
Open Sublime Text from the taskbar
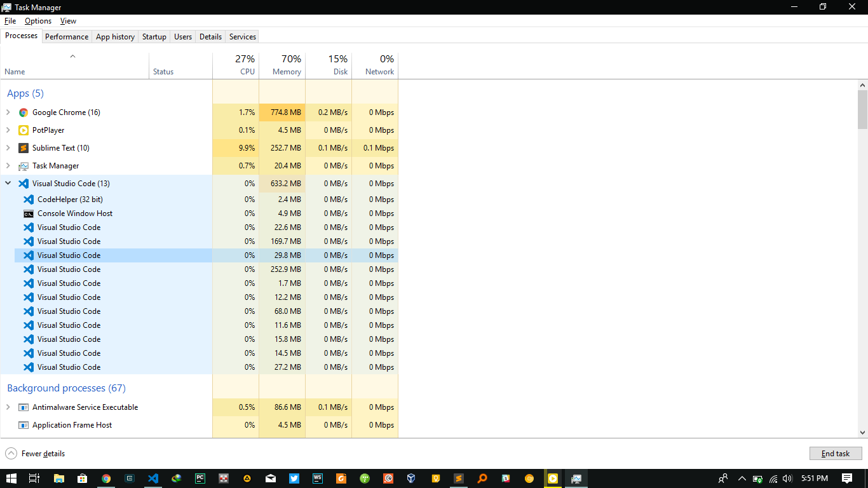coord(459,478)
